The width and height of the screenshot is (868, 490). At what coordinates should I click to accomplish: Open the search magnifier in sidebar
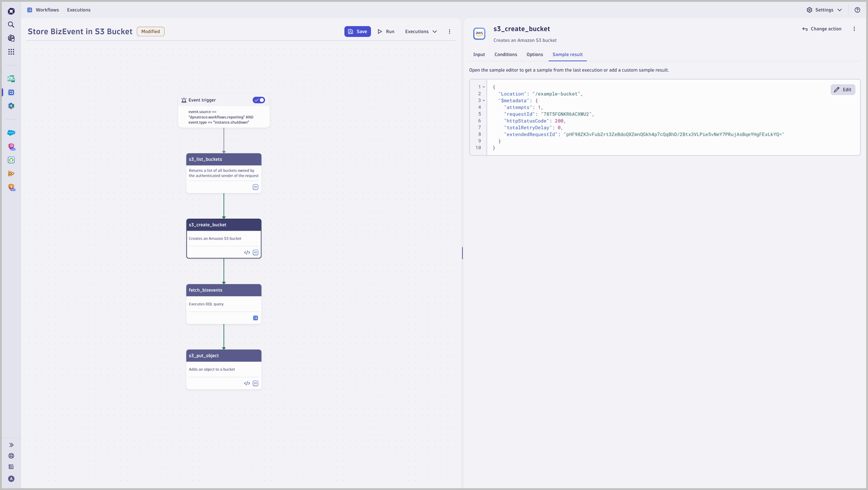[11, 24]
